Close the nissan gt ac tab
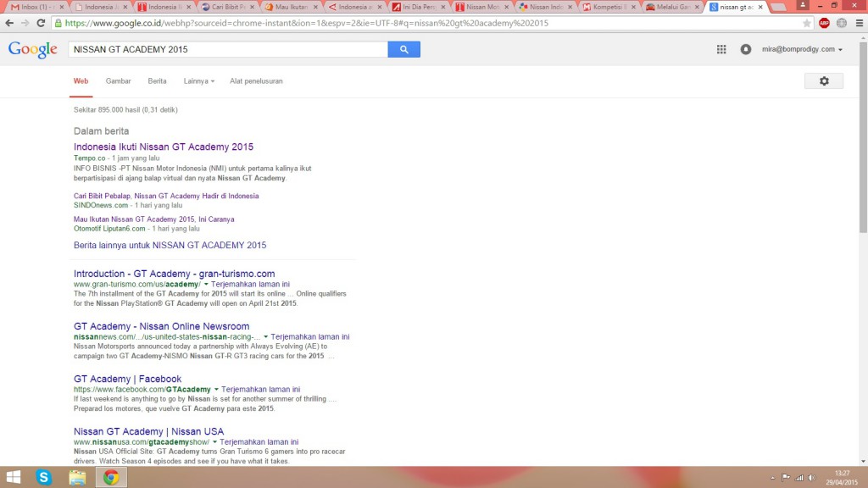 coord(760,7)
